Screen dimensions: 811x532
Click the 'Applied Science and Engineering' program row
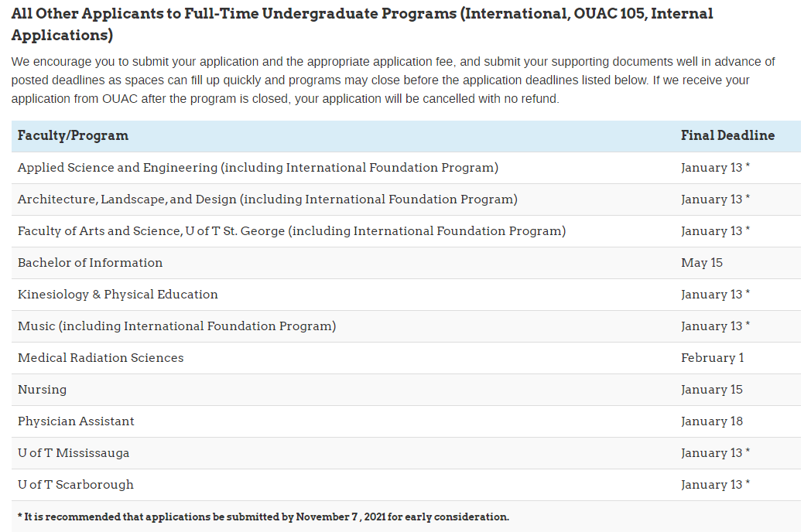point(406,168)
